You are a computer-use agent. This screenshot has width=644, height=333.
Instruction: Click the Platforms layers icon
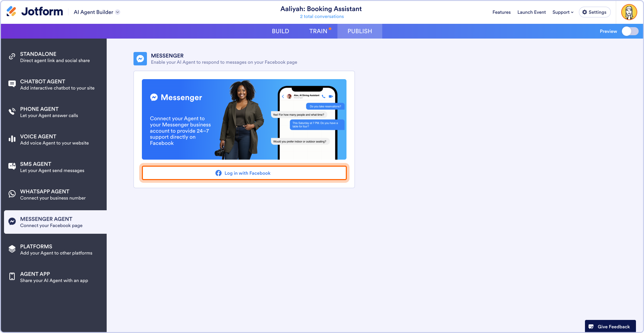[x=12, y=249]
